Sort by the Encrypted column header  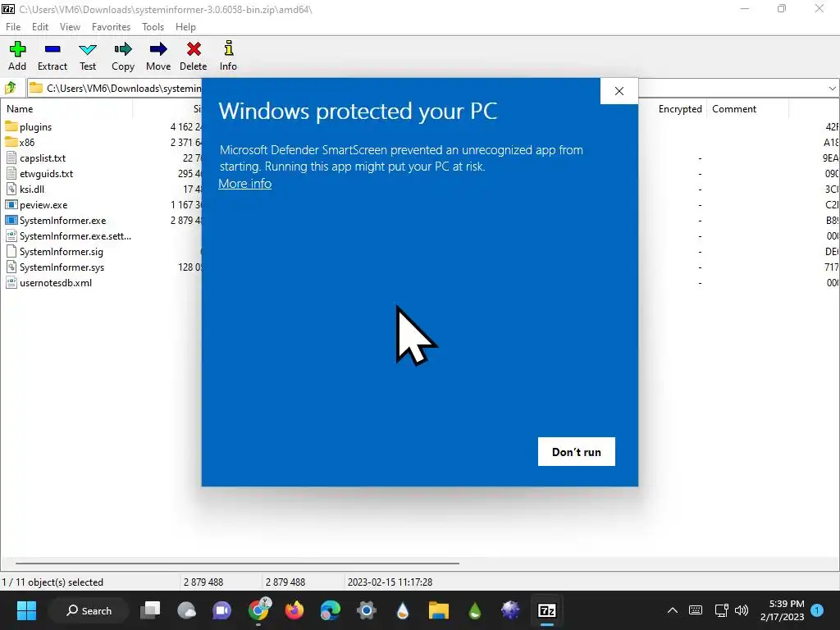click(680, 109)
